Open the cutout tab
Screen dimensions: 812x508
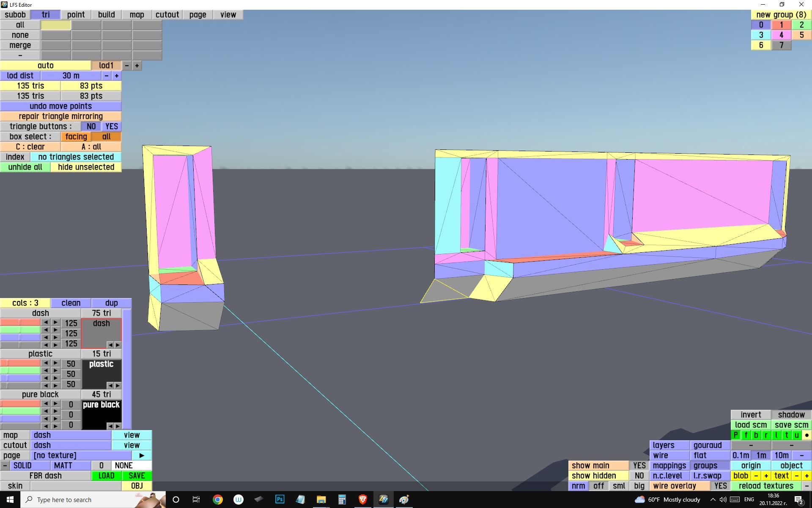167,15
